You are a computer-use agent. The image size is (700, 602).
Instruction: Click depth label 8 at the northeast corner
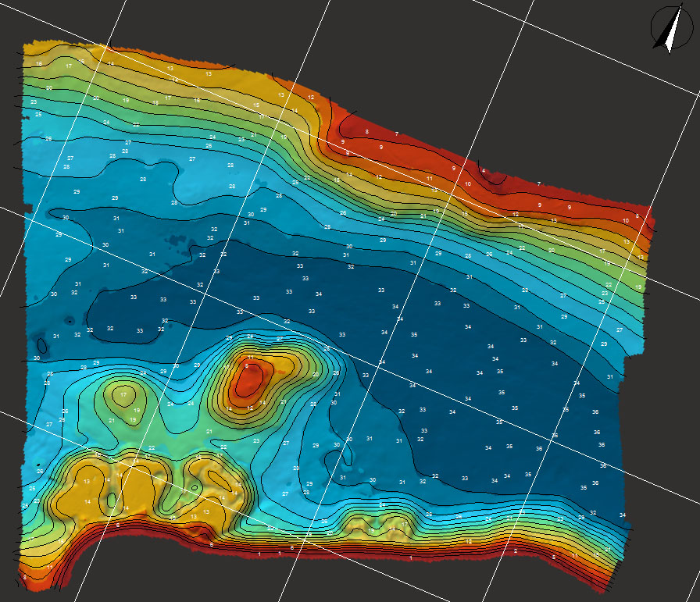637,216
